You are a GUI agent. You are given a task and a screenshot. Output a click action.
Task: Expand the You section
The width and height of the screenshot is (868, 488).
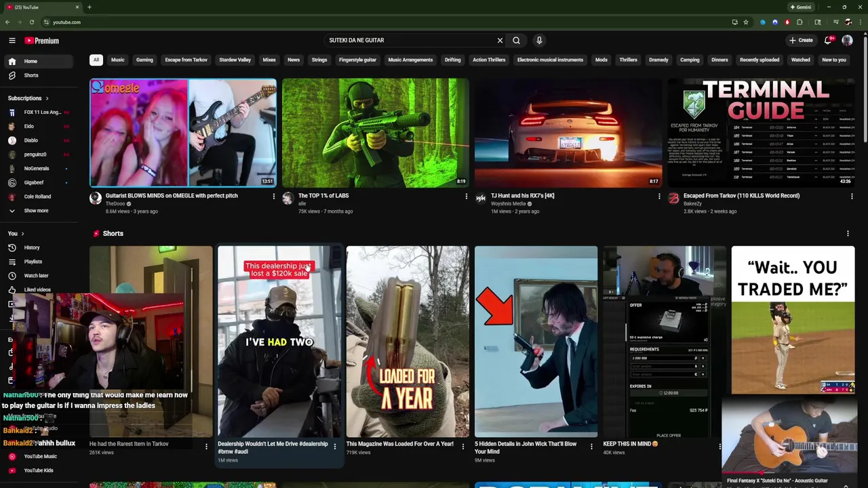(16, 234)
